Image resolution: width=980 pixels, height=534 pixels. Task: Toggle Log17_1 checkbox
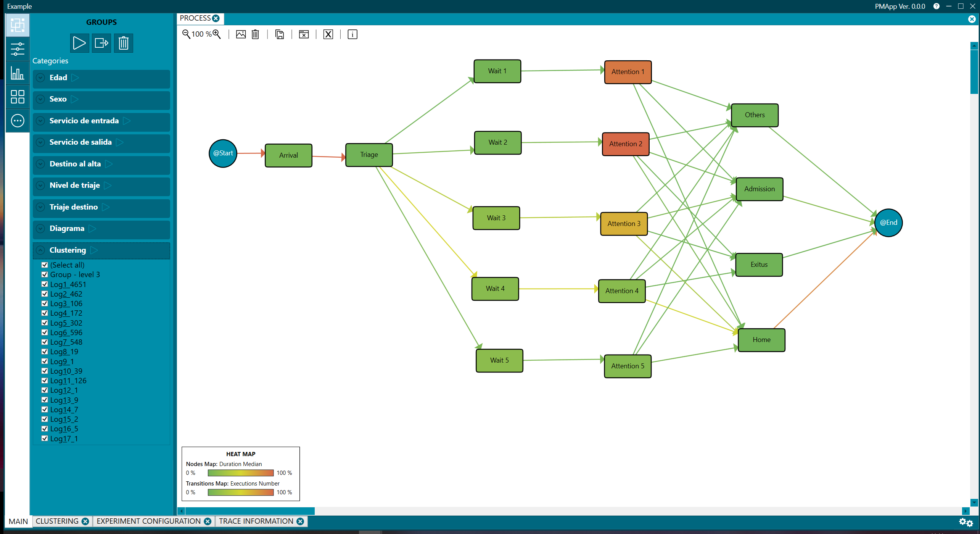click(x=45, y=439)
